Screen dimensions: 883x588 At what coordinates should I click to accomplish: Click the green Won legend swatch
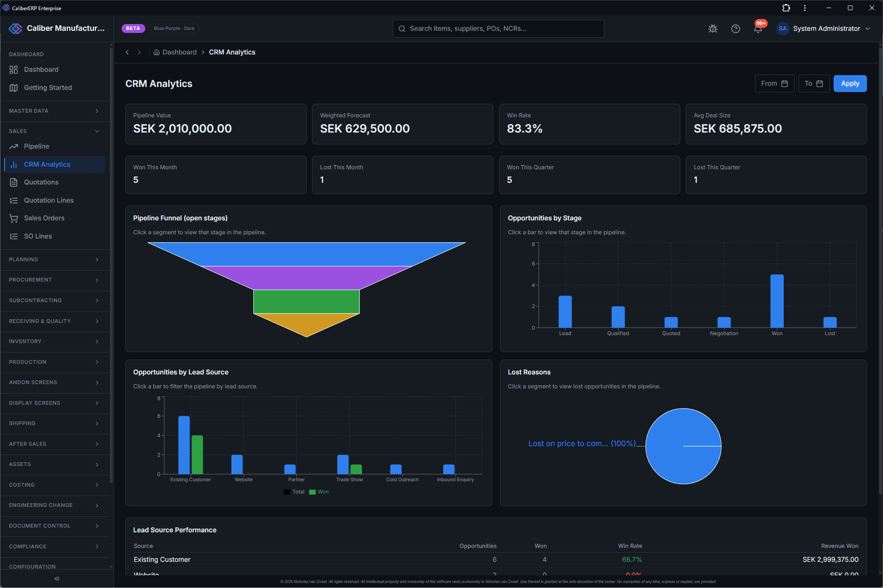click(x=312, y=492)
